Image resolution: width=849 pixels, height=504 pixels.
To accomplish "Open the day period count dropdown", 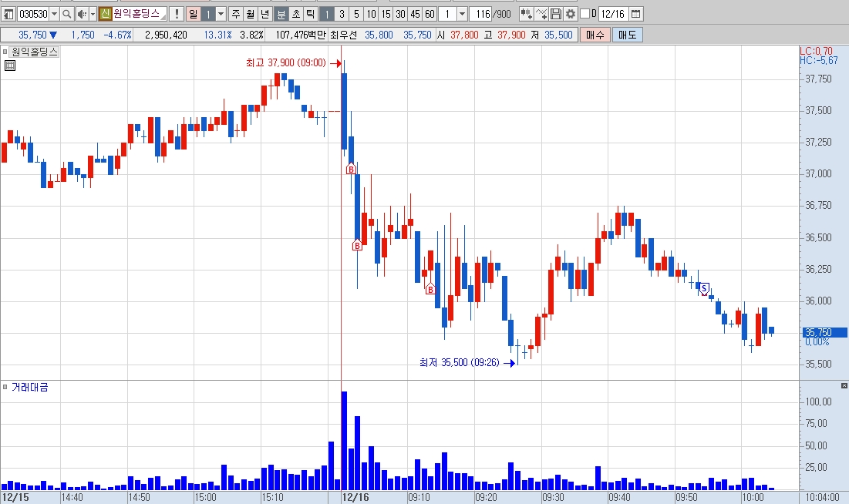I will click(221, 14).
